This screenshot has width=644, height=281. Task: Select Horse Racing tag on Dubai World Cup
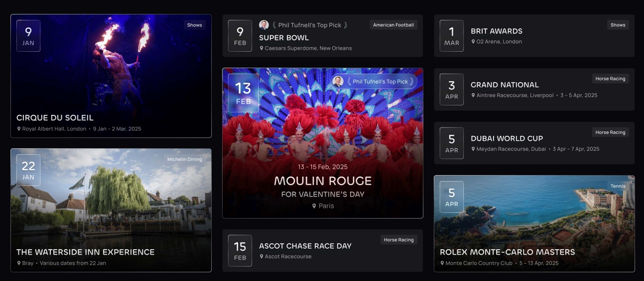pyautogui.click(x=610, y=132)
